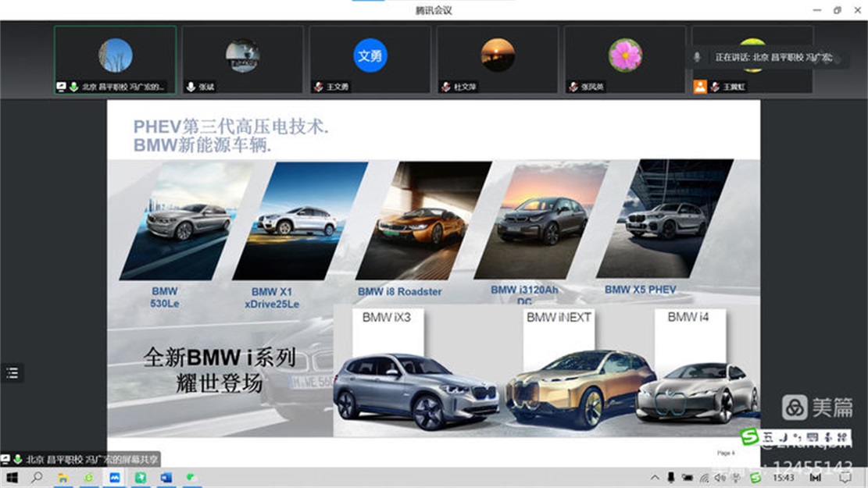This screenshot has width=868, height=488.
Task: Click the 'Page 4' slide footer
Action: pyautogui.click(x=726, y=453)
